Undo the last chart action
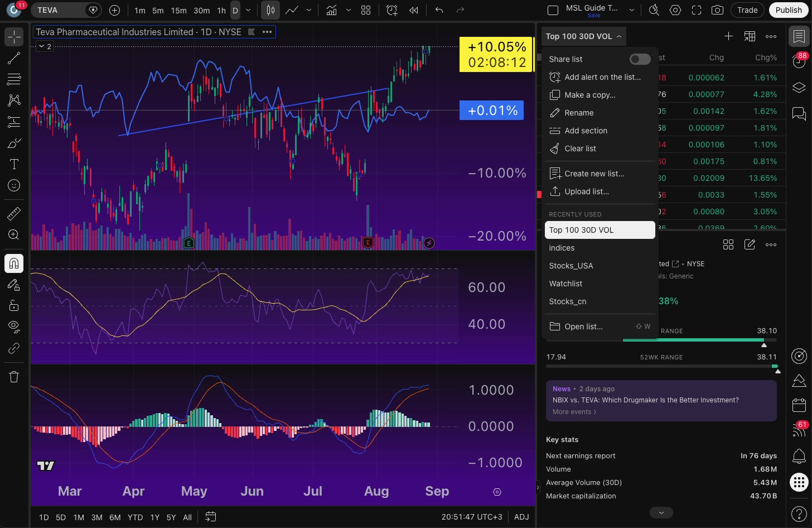 pyautogui.click(x=439, y=10)
